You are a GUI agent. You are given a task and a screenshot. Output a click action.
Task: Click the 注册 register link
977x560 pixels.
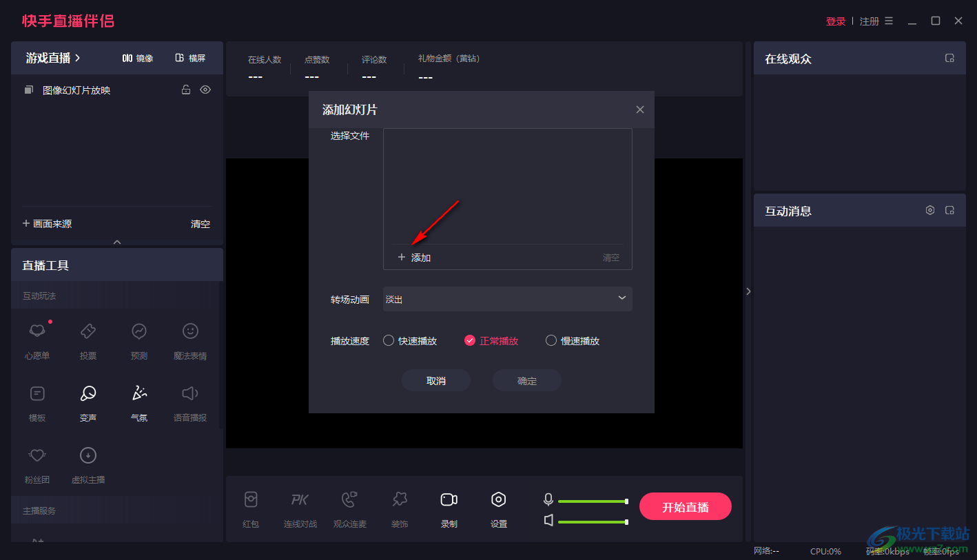[870, 21]
